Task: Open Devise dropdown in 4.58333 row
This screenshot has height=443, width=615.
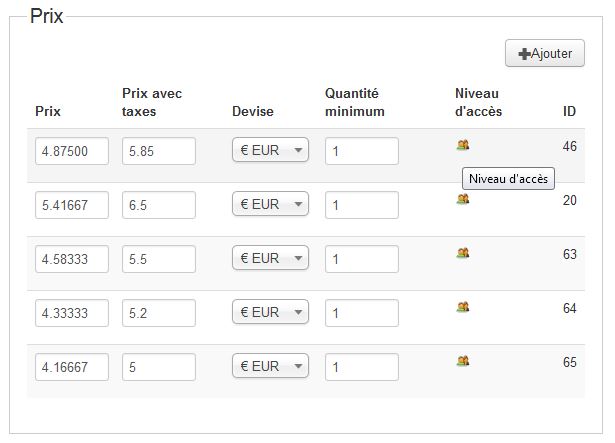Action: [x=270, y=259]
